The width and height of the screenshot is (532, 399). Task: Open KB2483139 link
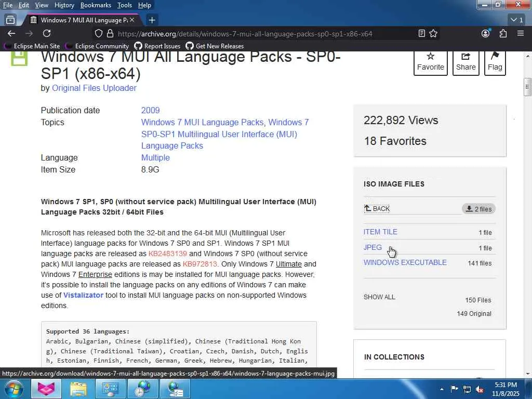click(x=168, y=254)
